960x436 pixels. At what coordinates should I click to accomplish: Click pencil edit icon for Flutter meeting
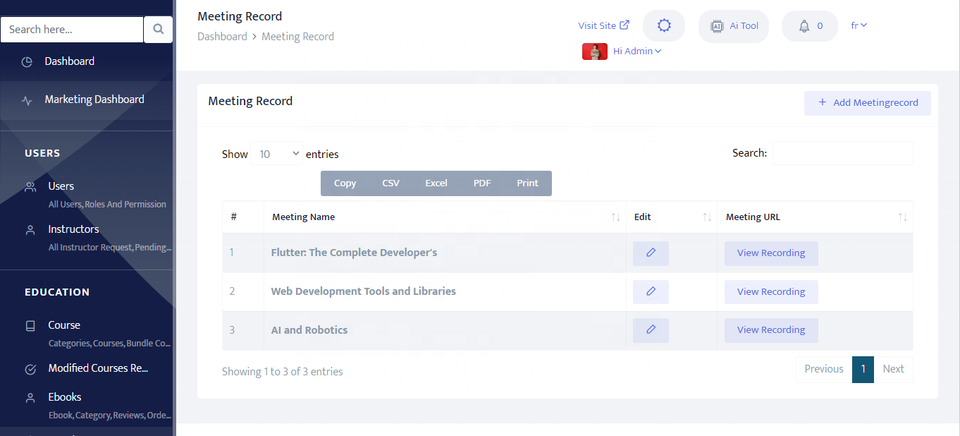click(650, 253)
